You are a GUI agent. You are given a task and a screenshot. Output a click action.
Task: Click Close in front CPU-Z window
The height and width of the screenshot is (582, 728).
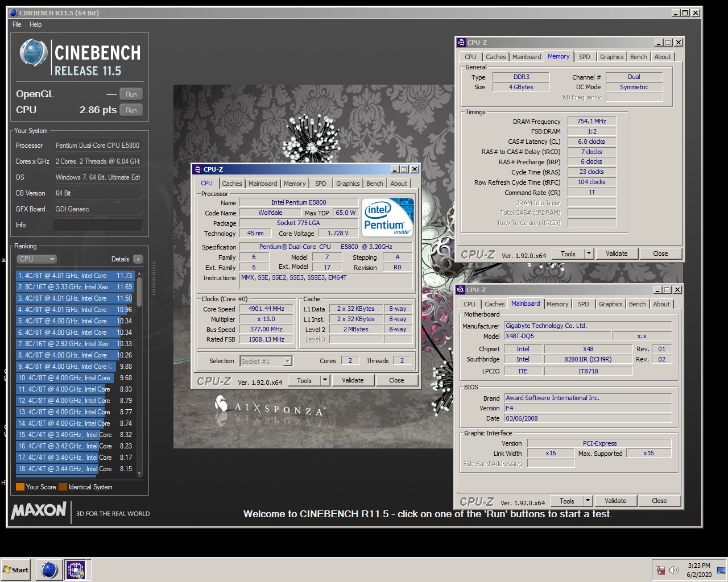pos(396,380)
